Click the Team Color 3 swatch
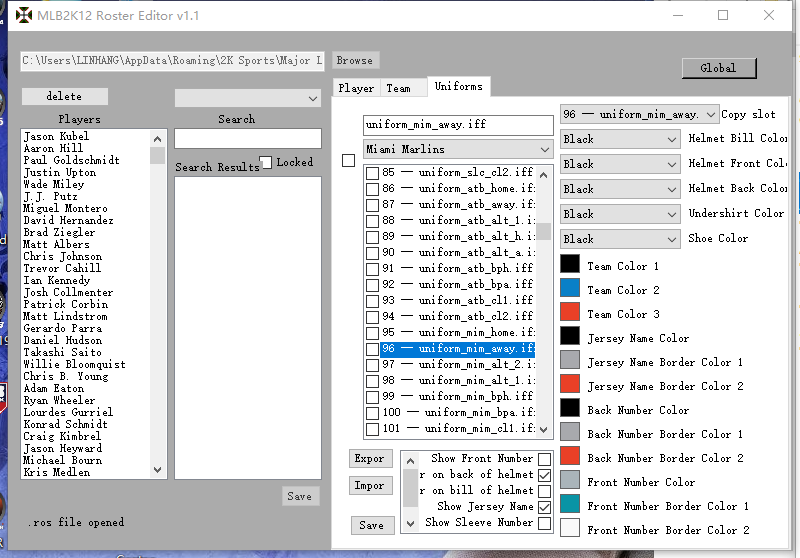800x558 pixels. [x=570, y=312]
